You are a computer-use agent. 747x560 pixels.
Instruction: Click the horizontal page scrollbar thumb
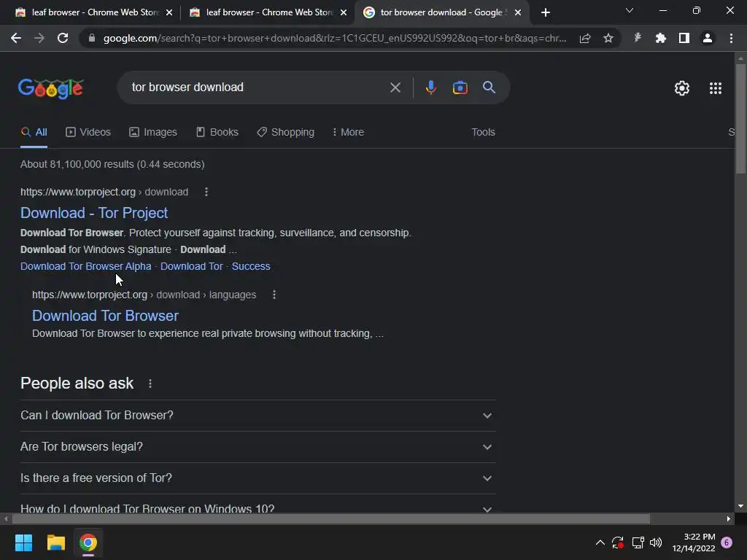[331, 519]
